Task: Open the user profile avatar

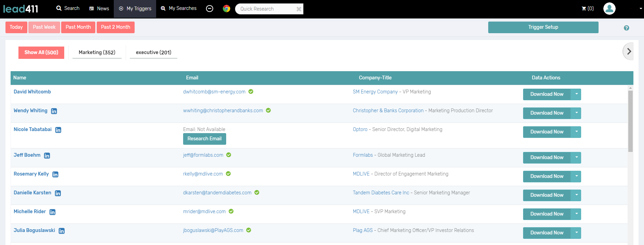Action: point(609,9)
